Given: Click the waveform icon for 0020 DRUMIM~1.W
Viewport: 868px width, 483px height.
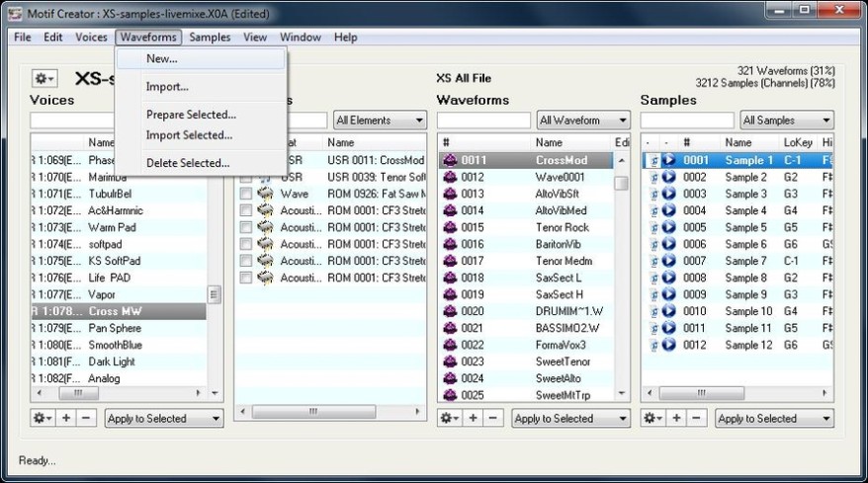Looking at the screenshot, I should [450, 311].
